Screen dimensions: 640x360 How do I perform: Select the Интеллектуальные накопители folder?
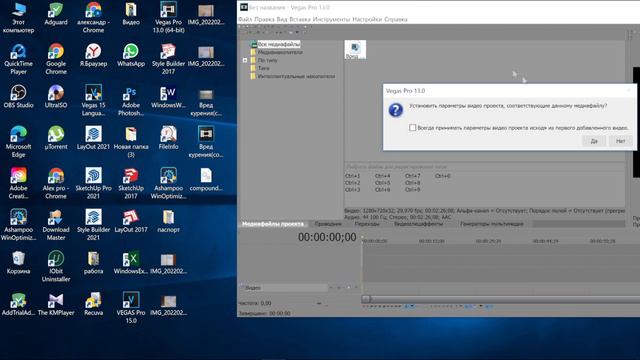pyautogui.click(x=296, y=76)
